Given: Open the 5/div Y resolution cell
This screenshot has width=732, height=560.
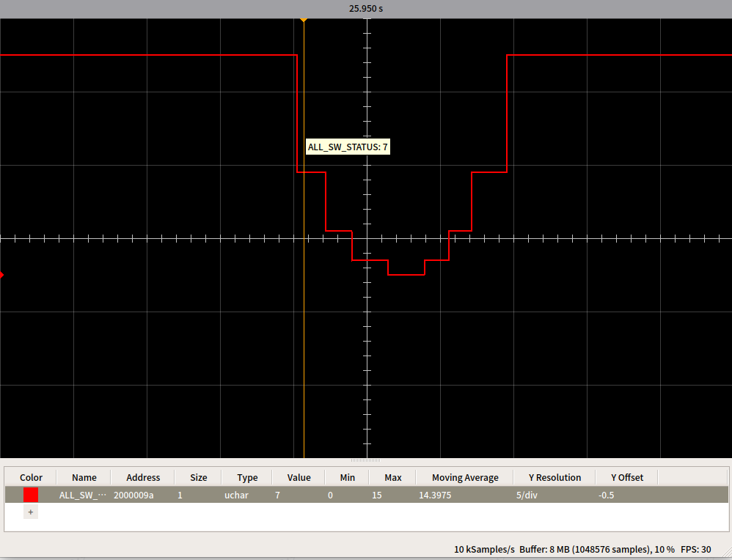Looking at the screenshot, I should tap(527, 495).
